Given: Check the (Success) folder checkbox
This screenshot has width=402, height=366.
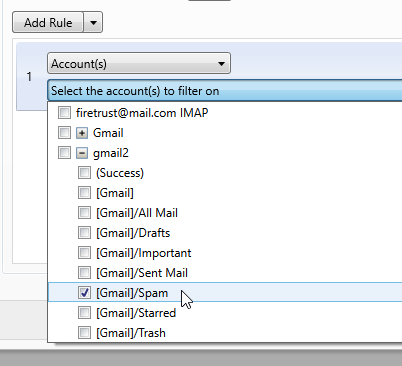Looking at the screenshot, I should 84,173.
